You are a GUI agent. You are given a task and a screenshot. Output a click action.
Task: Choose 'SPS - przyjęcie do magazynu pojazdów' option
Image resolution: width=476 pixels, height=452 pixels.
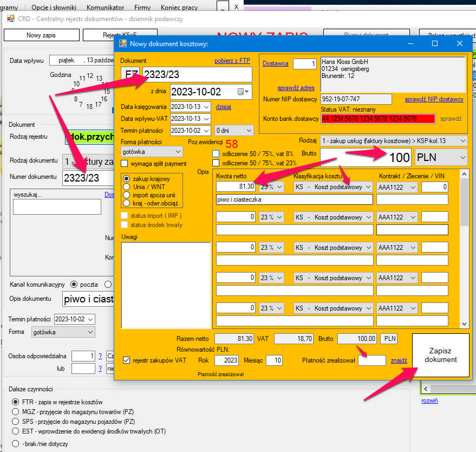[15, 422]
